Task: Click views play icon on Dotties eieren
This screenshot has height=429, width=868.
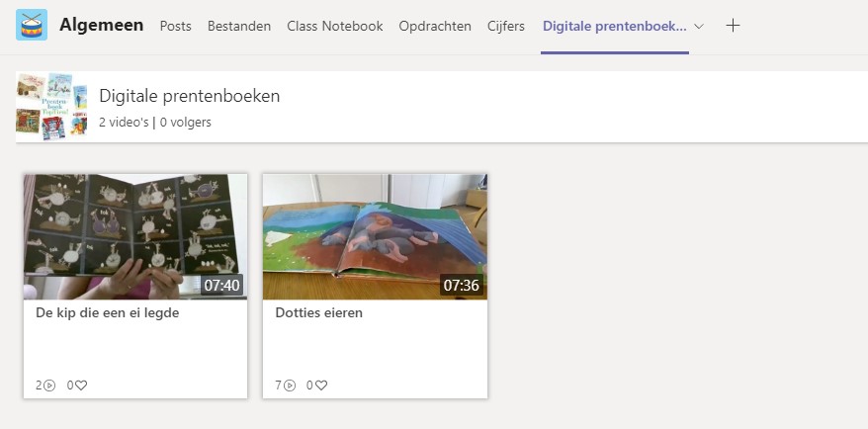Action: click(x=289, y=386)
